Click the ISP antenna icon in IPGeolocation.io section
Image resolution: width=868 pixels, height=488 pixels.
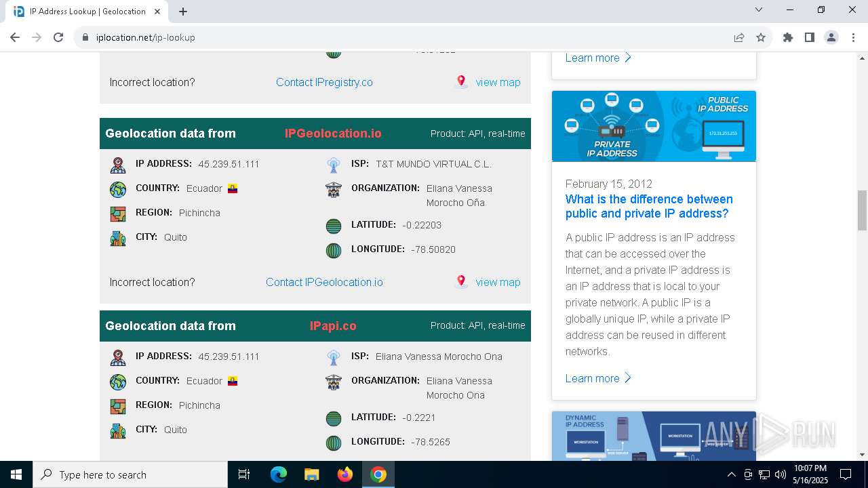[x=333, y=165]
